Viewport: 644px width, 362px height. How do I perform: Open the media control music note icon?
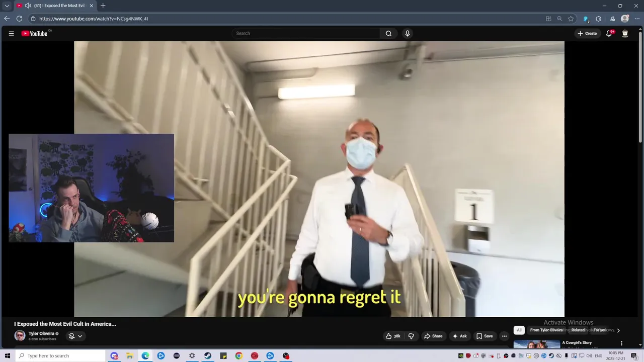(612, 19)
